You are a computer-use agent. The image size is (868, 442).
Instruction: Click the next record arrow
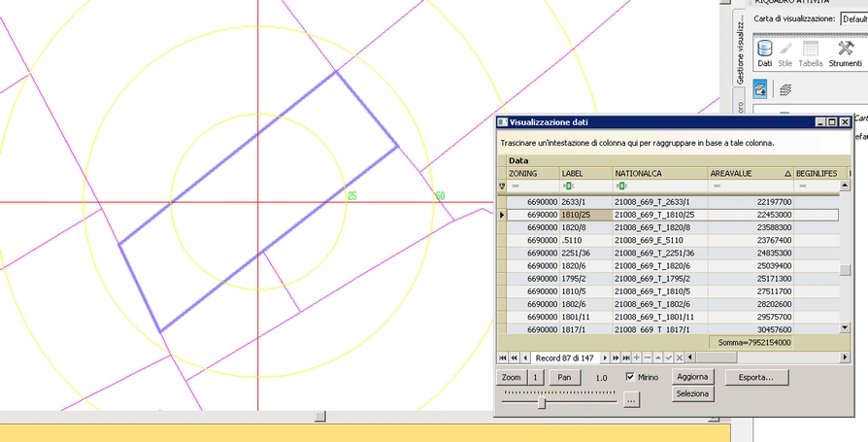tap(605, 357)
